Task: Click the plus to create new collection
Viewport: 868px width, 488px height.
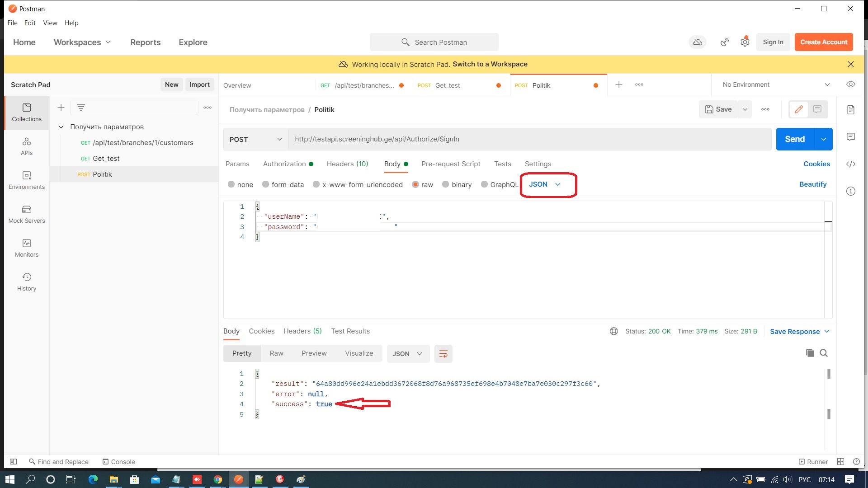Action: (61, 108)
